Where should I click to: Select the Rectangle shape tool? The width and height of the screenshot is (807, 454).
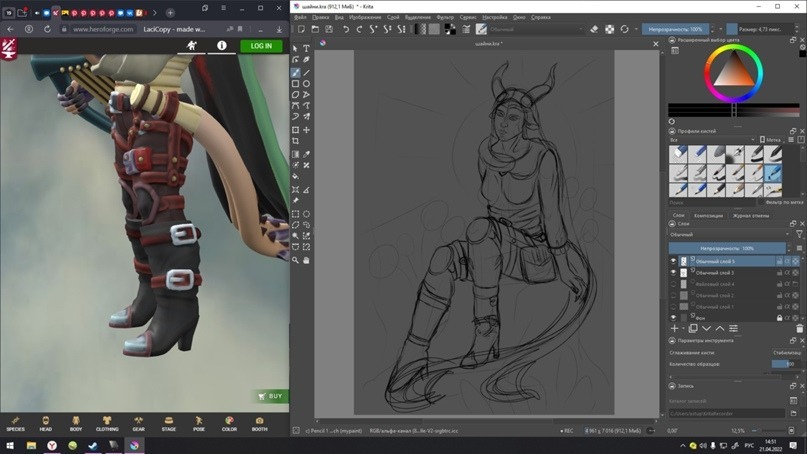[295, 83]
